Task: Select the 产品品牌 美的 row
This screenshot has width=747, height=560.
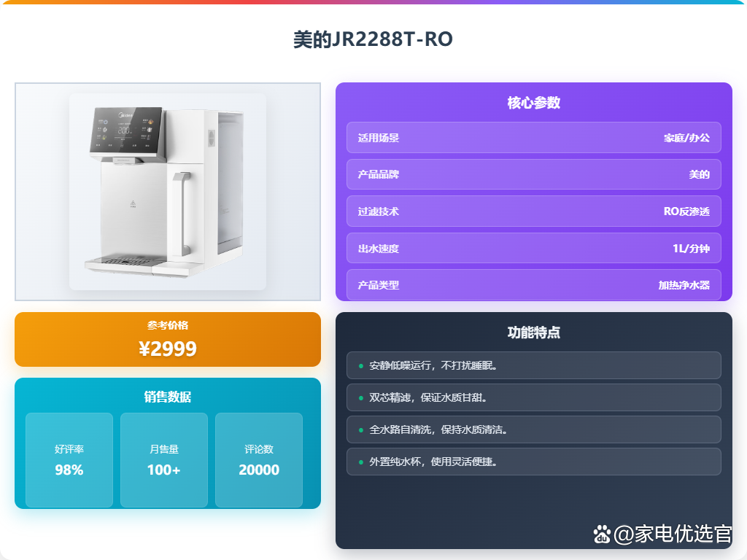Action: click(x=533, y=174)
